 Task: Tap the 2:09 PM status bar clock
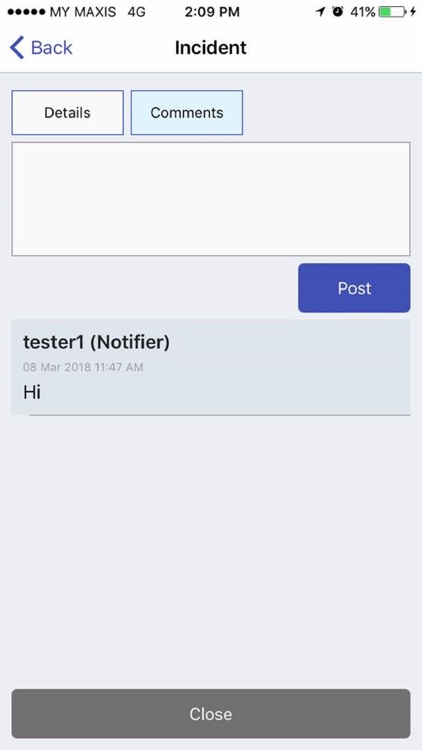click(x=212, y=12)
